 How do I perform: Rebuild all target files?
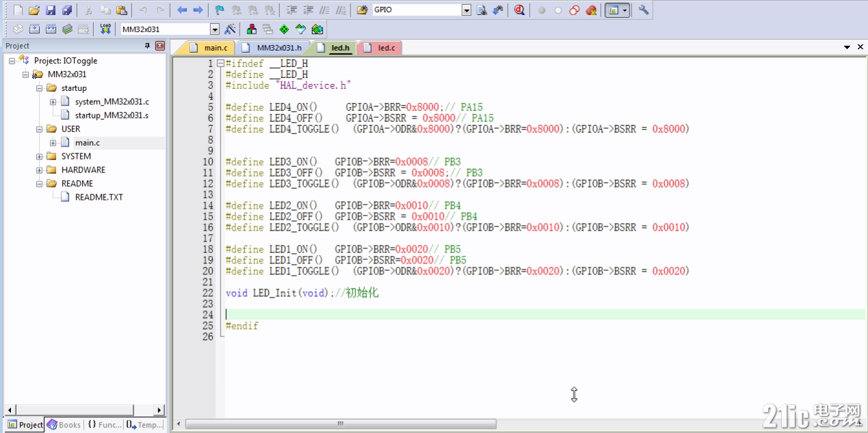click(x=51, y=29)
